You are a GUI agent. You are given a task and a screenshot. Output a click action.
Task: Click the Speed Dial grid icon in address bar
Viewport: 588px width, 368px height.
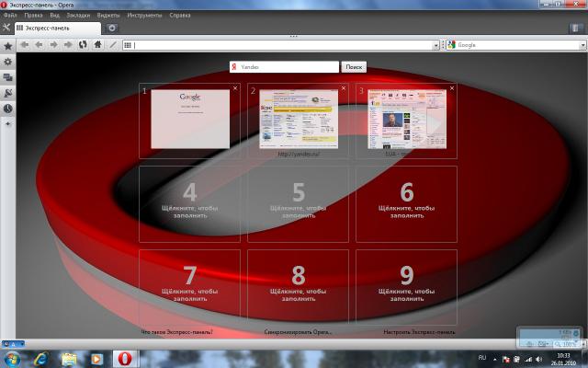[x=128, y=45]
